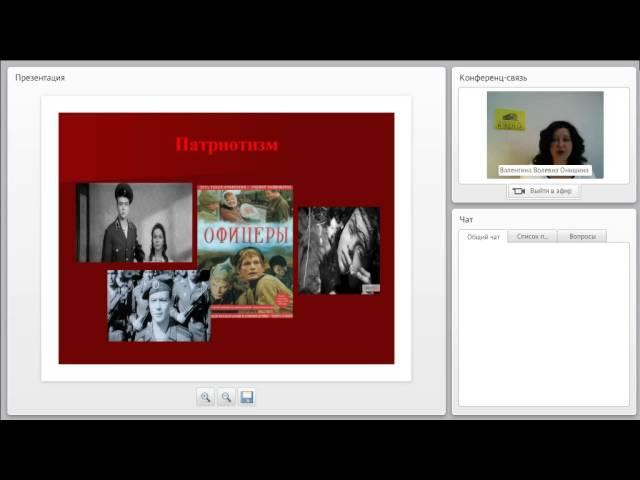Screen dimensions: 640x480
Task: Save the presentation with the floppy disk icon
Action: (247, 397)
